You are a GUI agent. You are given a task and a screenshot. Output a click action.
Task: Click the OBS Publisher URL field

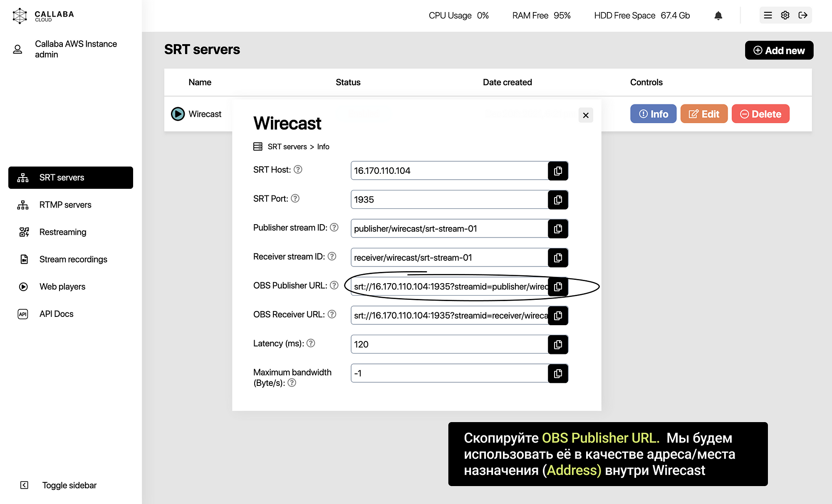point(449,287)
